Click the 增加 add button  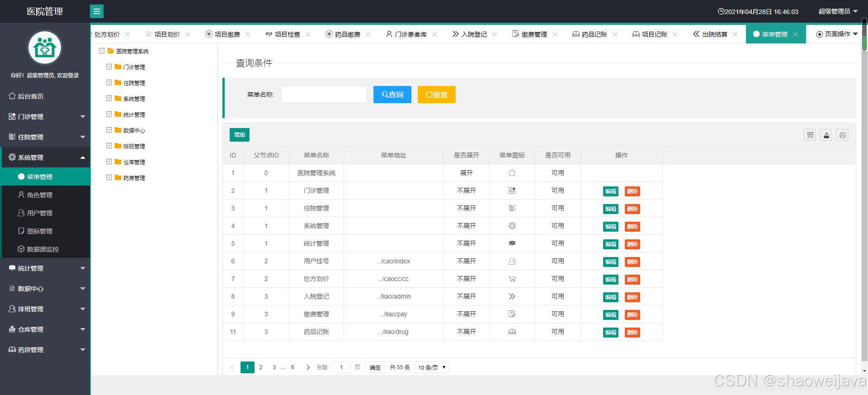coord(239,135)
